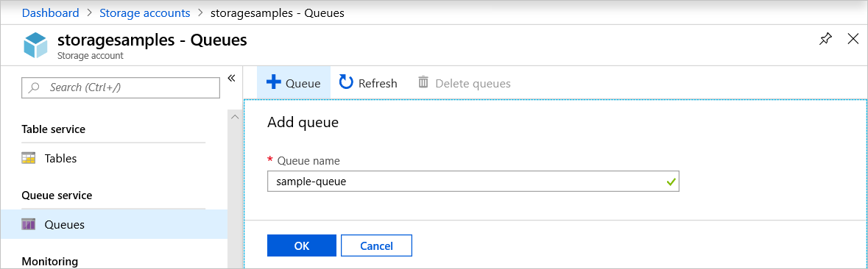This screenshot has height=269, width=868.
Task: Click Delete queues in the toolbar
Action: (464, 83)
